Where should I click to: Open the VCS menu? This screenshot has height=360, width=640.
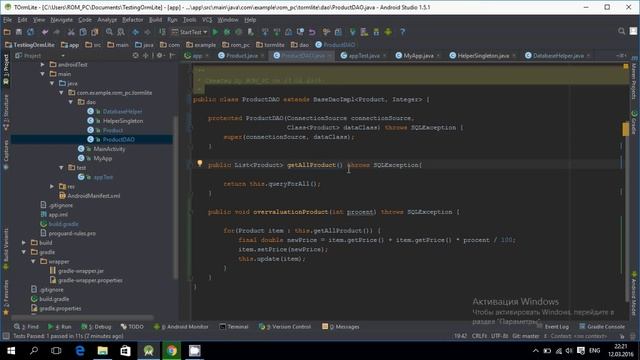point(207,20)
